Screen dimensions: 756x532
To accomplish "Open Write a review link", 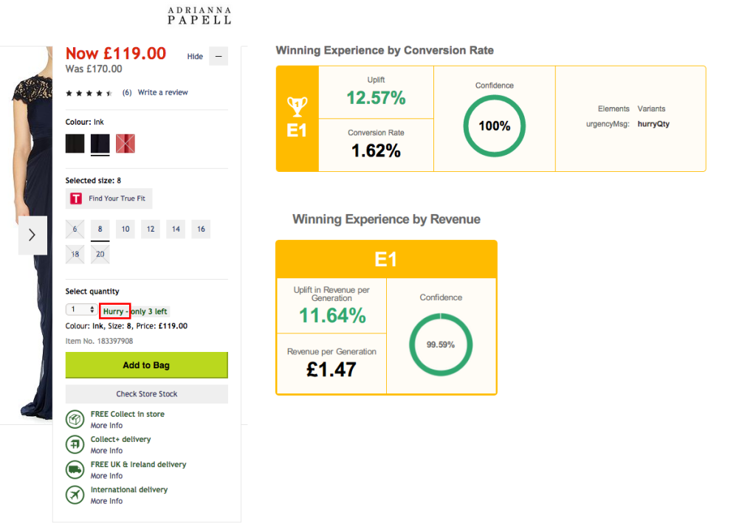I will point(162,93).
